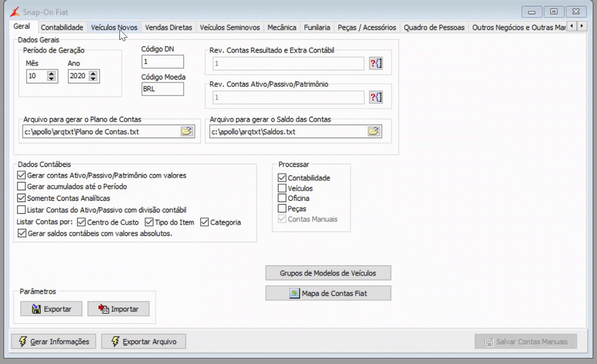Switch to Peças / Acessórios tab
This screenshot has height=364, width=597.
click(367, 27)
